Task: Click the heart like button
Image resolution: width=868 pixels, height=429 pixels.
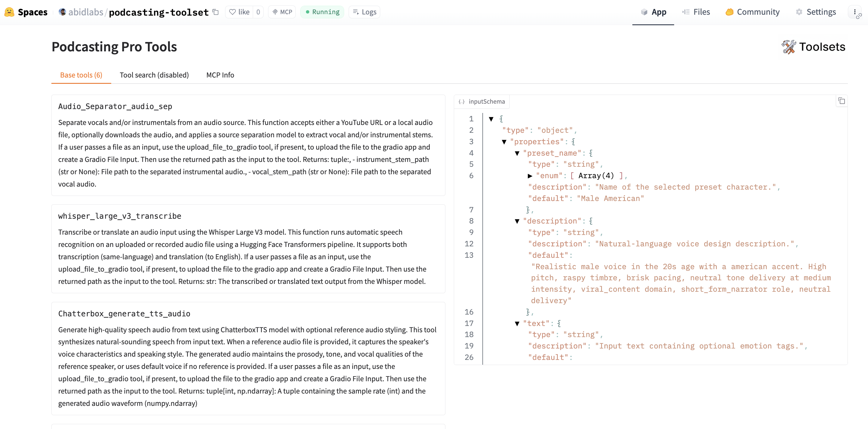Action: coord(239,12)
